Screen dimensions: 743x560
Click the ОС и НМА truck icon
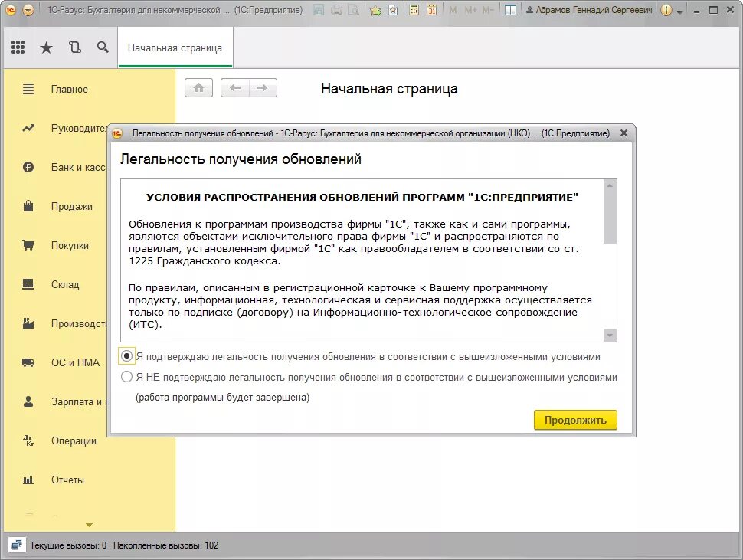tap(28, 363)
